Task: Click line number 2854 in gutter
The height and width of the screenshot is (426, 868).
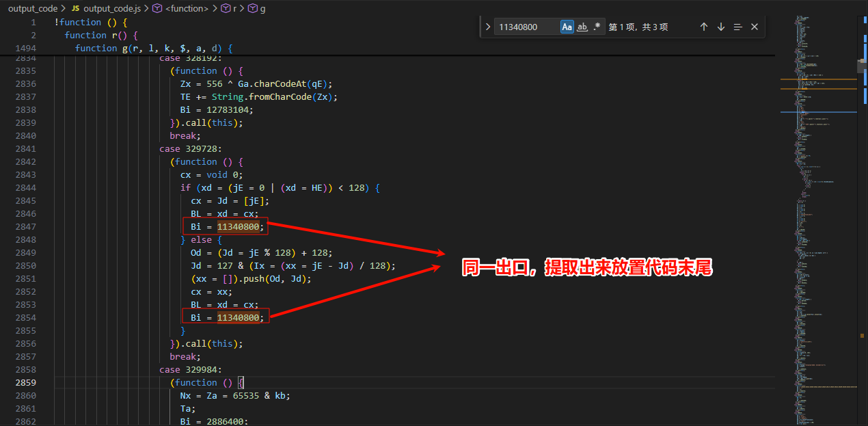Action: (25, 317)
